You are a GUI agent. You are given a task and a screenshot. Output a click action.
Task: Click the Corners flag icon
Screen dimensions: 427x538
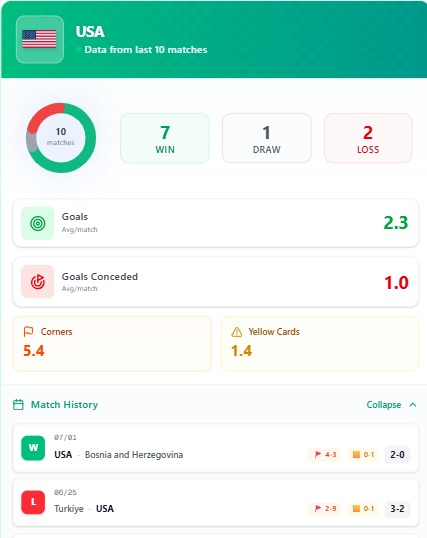click(28, 332)
